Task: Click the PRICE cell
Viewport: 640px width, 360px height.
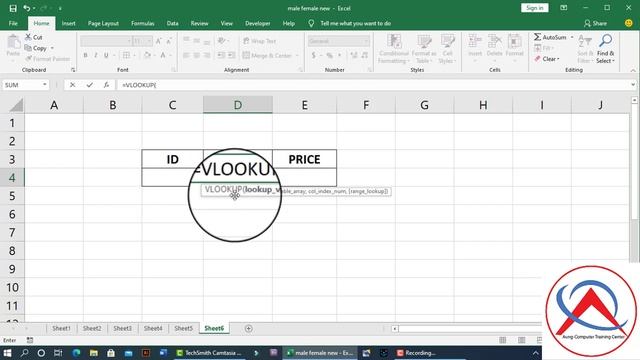Action: (x=304, y=159)
